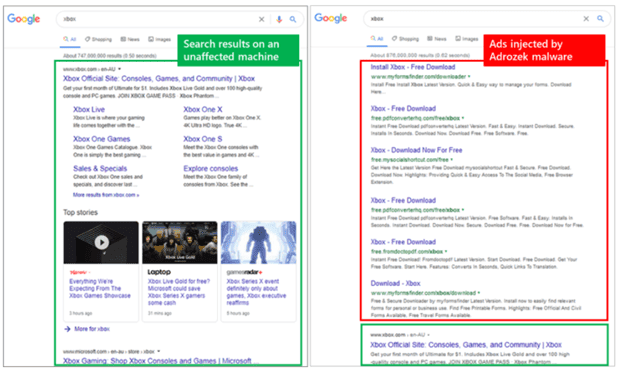Click arrow icon beside More for xbox

[67, 329]
